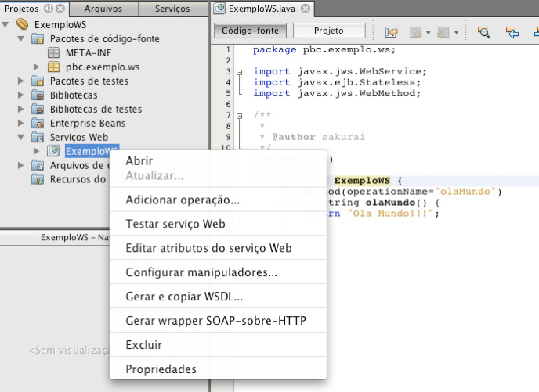Open Configurar manipuladores... menu entry
The width and height of the screenshot is (539, 392).
[218, 272]
